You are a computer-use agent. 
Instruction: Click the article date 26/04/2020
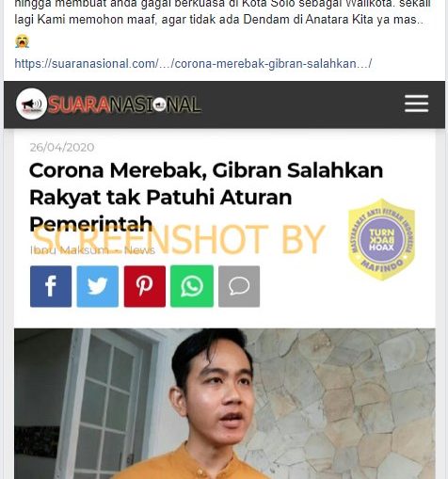pyautogui.click(x=62, y=147)
